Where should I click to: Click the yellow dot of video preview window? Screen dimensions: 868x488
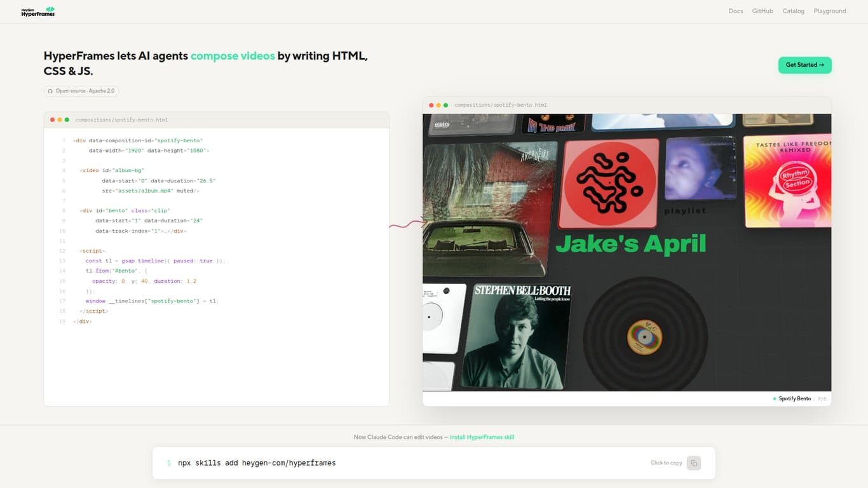coord(438,105)
